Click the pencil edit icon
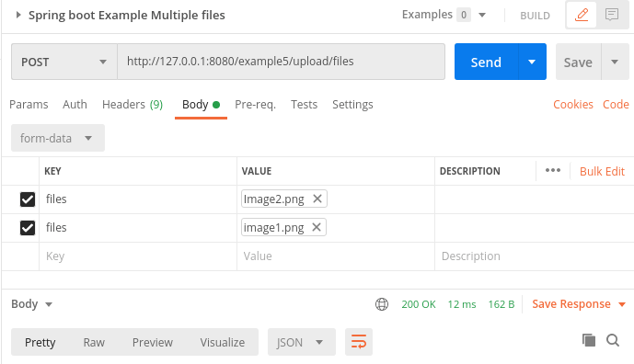 (x=582, y=15)
